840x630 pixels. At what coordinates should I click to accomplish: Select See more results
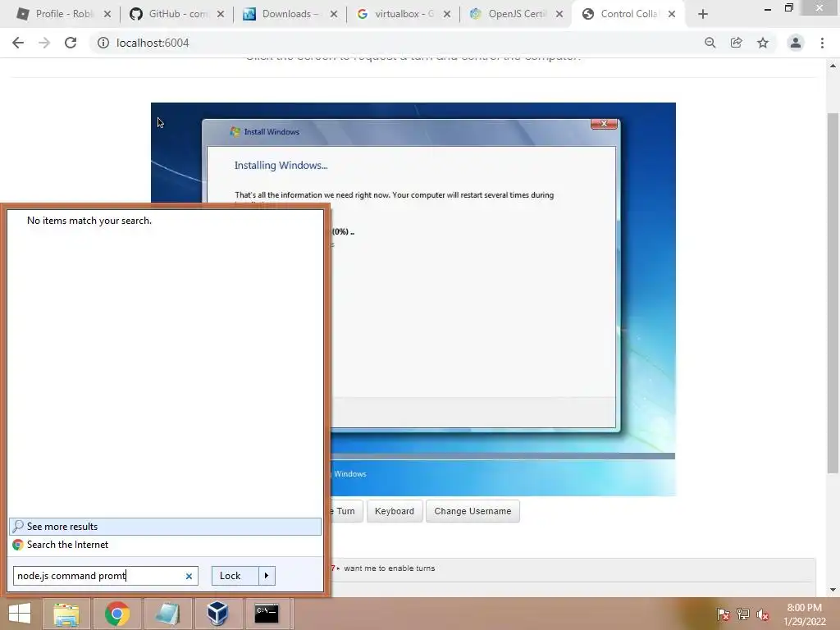tap(165, 526)
